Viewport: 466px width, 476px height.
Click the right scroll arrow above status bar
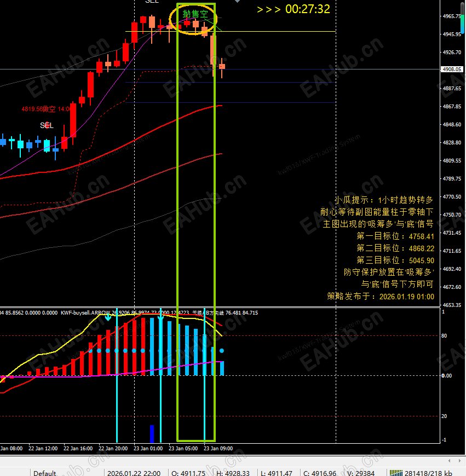pyautogui.click(x=459, y=461)
